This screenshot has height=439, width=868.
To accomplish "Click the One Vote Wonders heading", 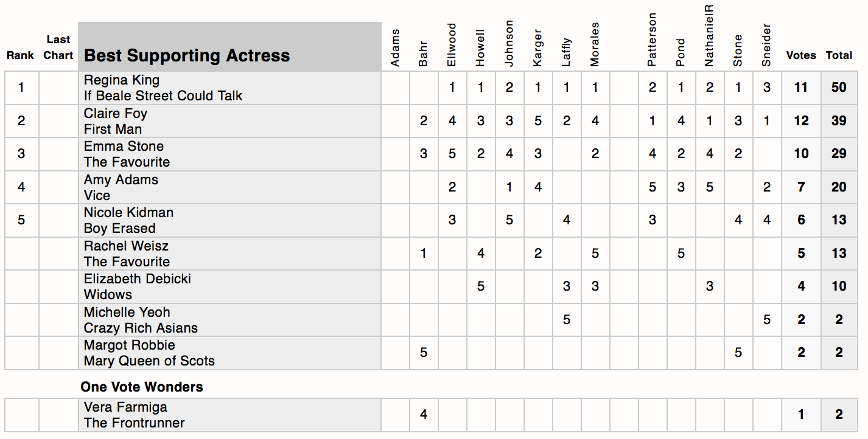I will (142, 387).
